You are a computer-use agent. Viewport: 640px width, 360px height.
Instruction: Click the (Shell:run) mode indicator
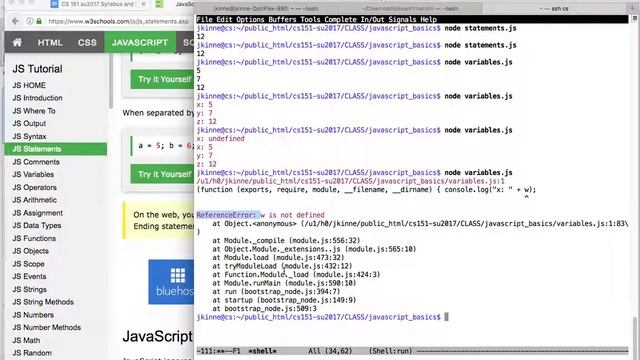click(390, 351)
